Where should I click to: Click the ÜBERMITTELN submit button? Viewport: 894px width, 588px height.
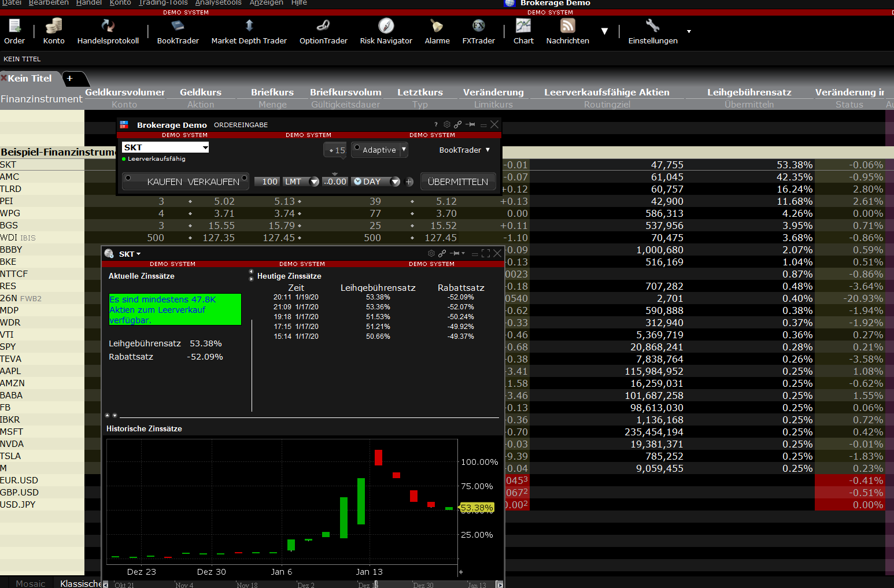(457, 182)
